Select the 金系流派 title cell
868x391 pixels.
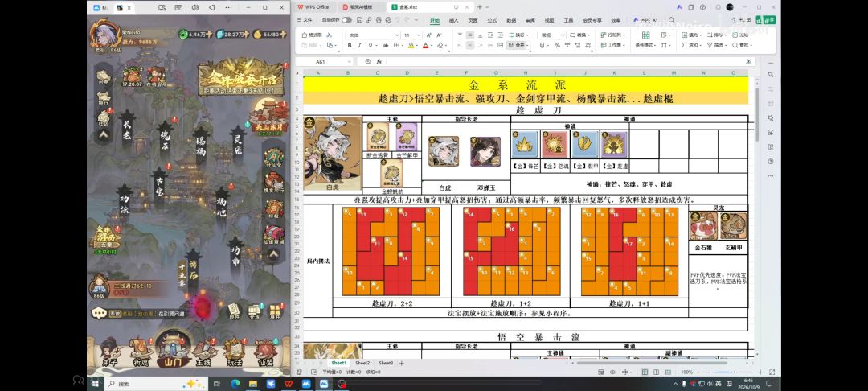pyautogui.click(x=526, y=84)
